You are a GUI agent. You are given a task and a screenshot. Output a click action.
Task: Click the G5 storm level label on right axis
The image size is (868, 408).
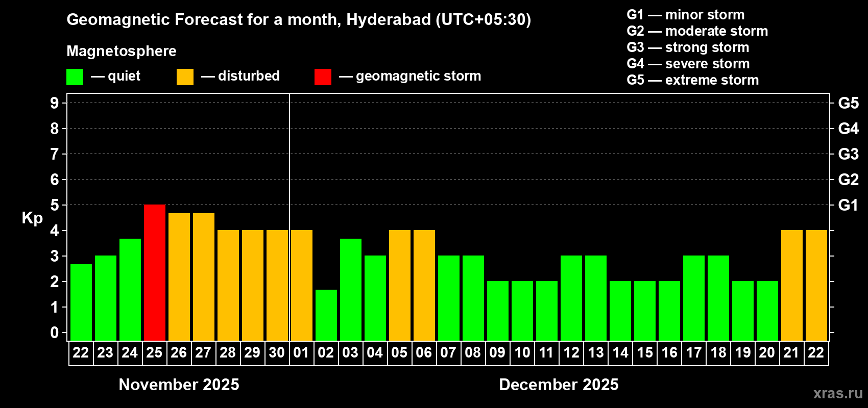[x=848, y=103]
